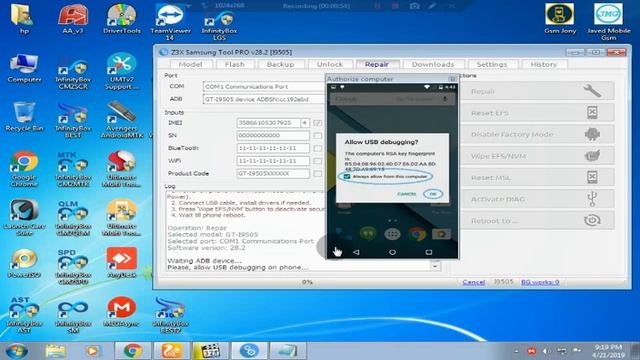Open Gsm Jony desktop icon

[x=560, y=19]
